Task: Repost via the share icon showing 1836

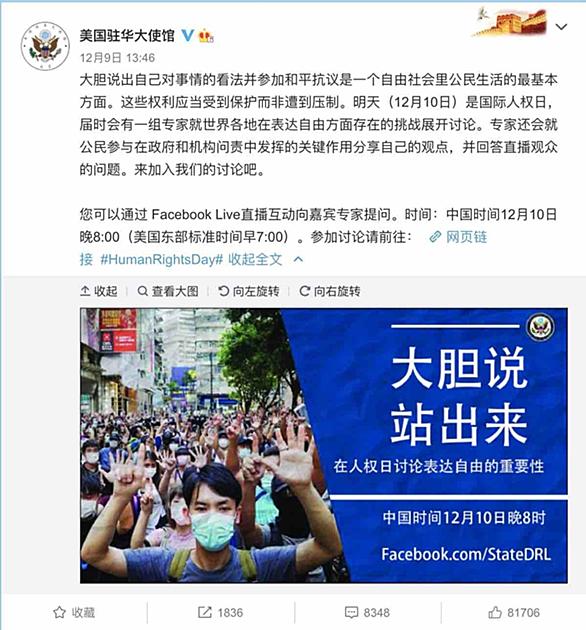Action: point(221,612)
